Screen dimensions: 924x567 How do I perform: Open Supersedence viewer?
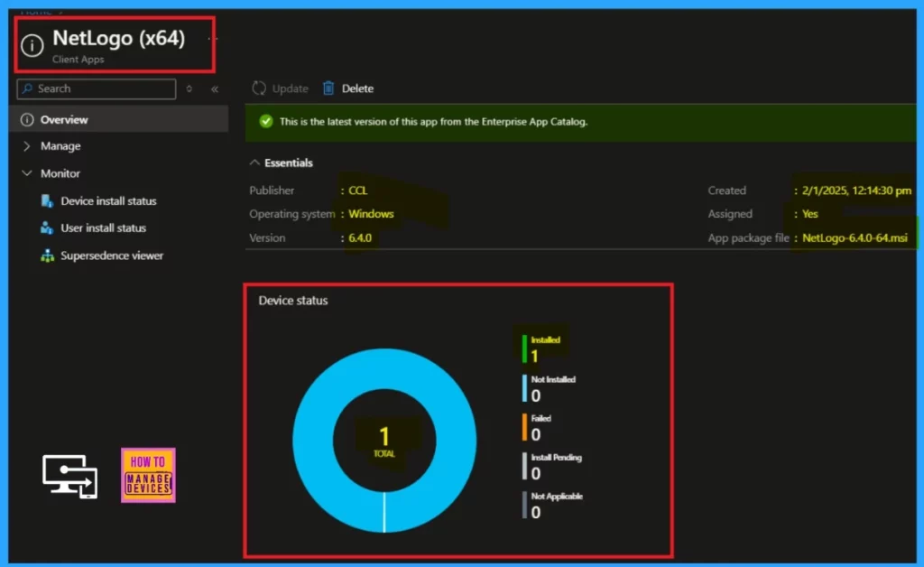point(112,256)
